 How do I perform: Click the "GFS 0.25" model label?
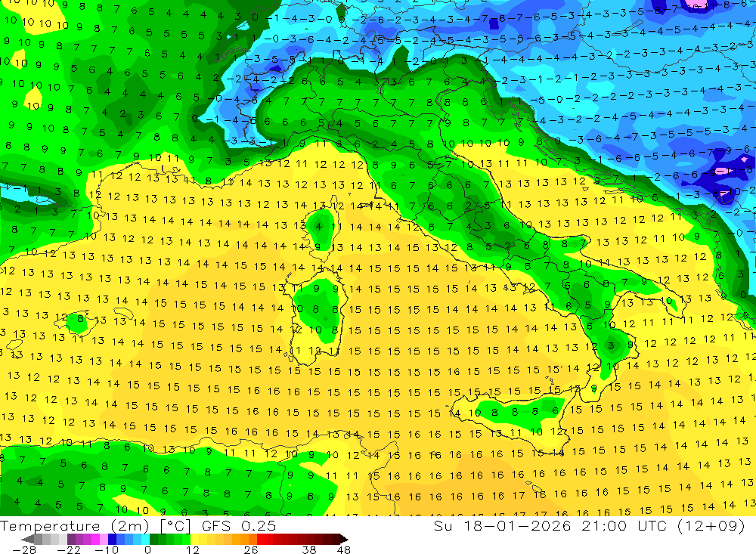239,525
